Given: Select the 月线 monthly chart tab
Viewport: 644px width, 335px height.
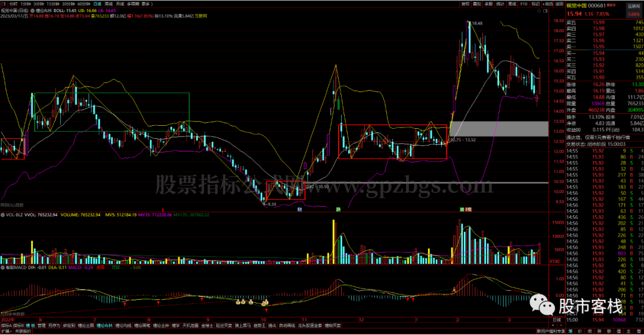Looking at the screenshot, I should coord(120,4).
